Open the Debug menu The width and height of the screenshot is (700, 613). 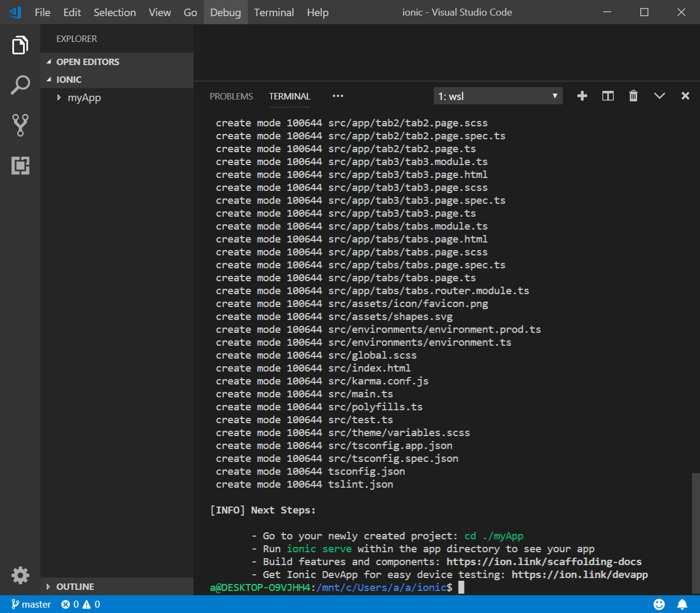tap(225, 12)
